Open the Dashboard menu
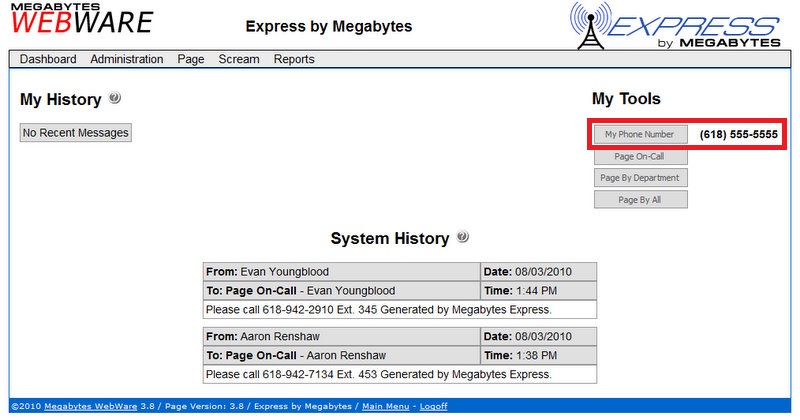This screenshot has width=800, height=420. pos(48,59)
